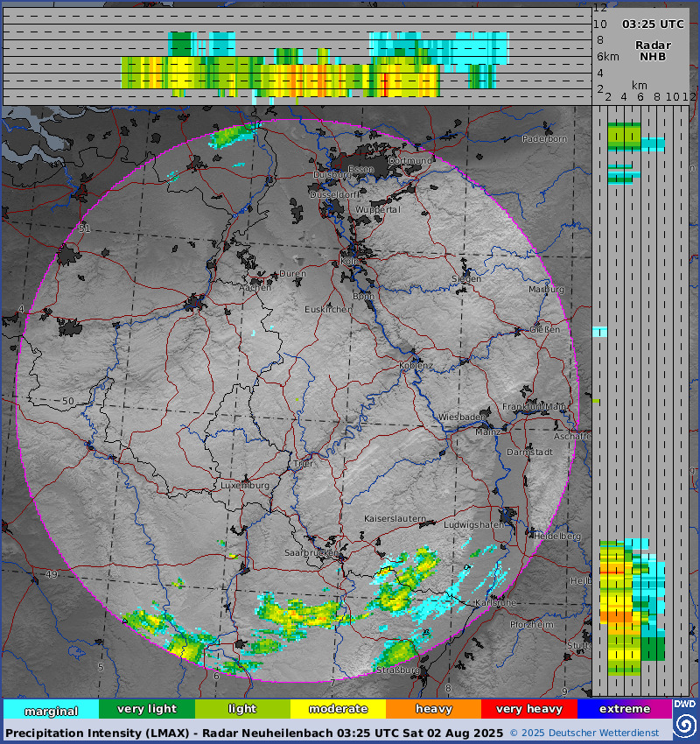Click the Düren city label
Screen dimensions: 700x744
(x=292, y=274)
